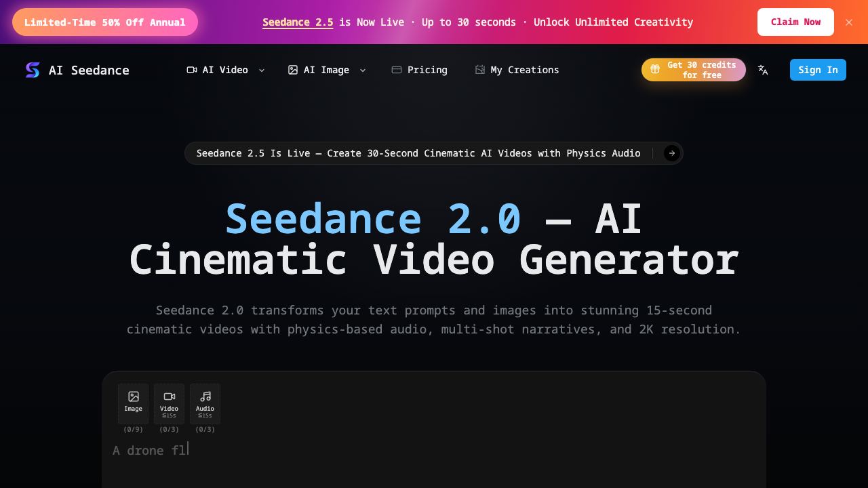
Task: Click the My Creations icon
Action: pyautogui.click(x=480, y=70)
